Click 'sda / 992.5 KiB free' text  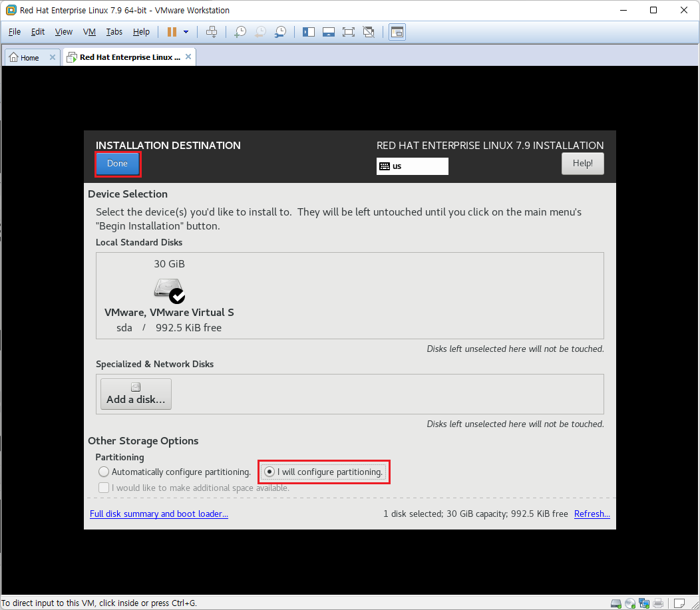coord(169,327)
